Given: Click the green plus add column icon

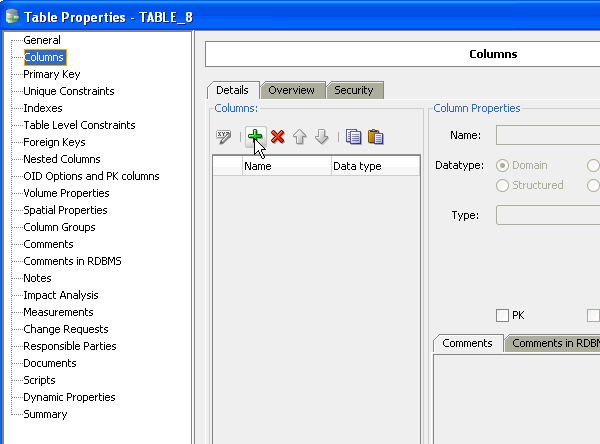Looking at the screenshot, I should click(x=255, y=137).
